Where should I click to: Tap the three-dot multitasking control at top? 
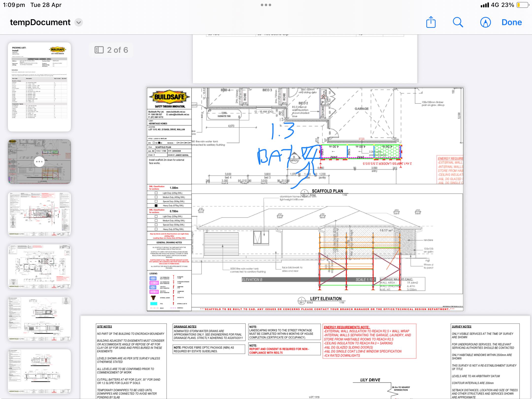coord(266,5)
